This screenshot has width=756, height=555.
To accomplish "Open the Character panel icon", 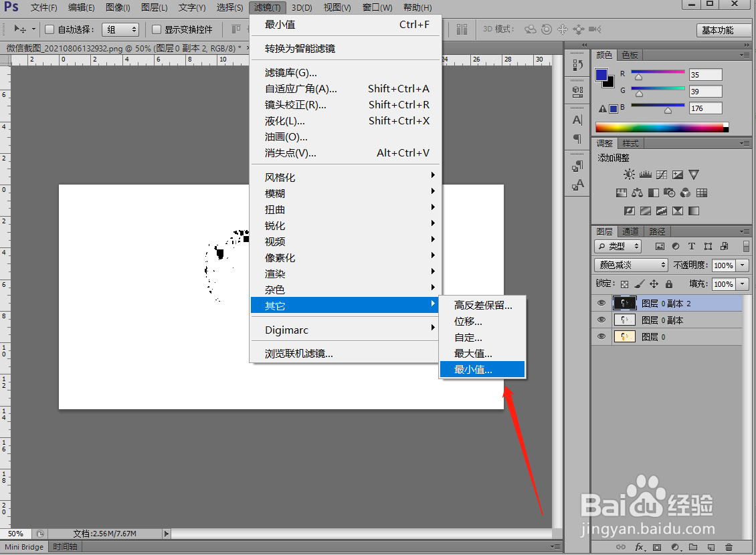I will tap(577, 120).
